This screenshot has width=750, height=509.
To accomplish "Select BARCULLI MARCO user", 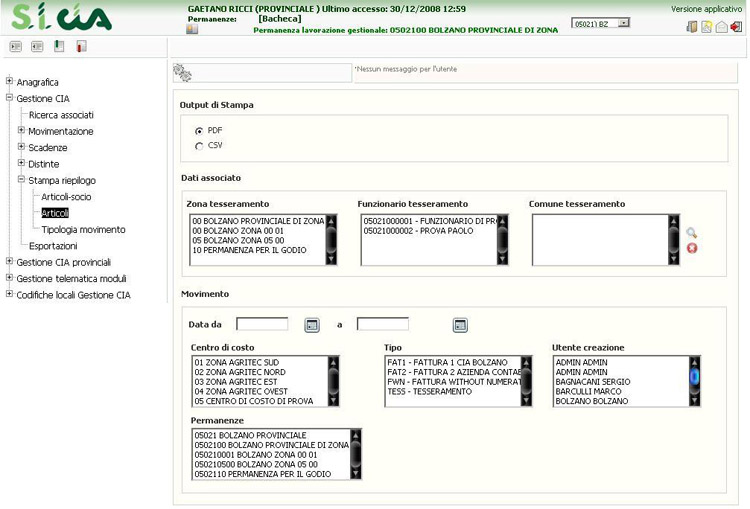I will click(x=588, y=391).
